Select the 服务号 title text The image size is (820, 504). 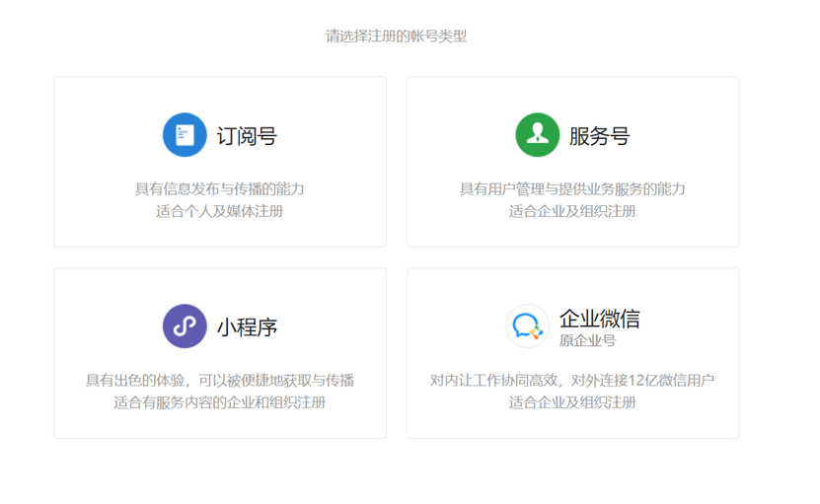point(599,136)
